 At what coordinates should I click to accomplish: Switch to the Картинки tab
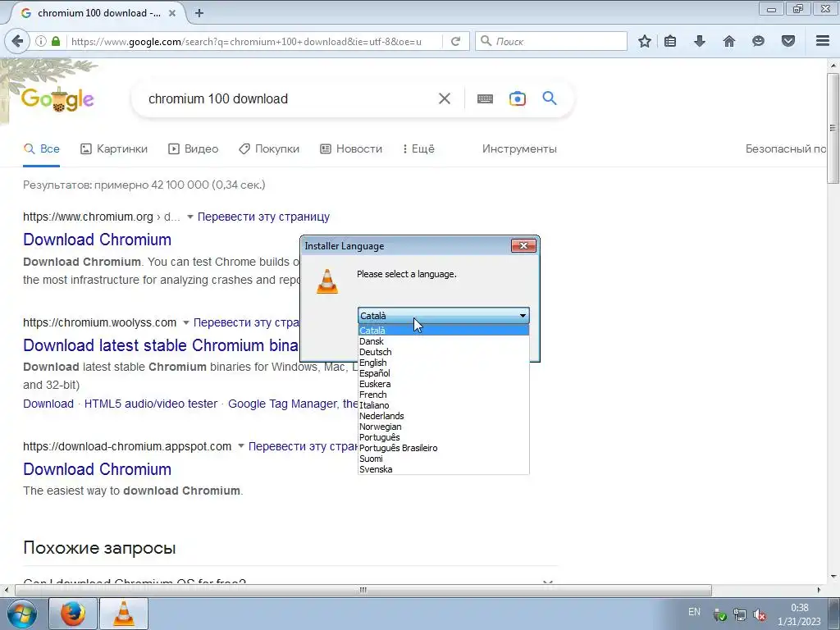pyautogui.click(x=113, y=149)
